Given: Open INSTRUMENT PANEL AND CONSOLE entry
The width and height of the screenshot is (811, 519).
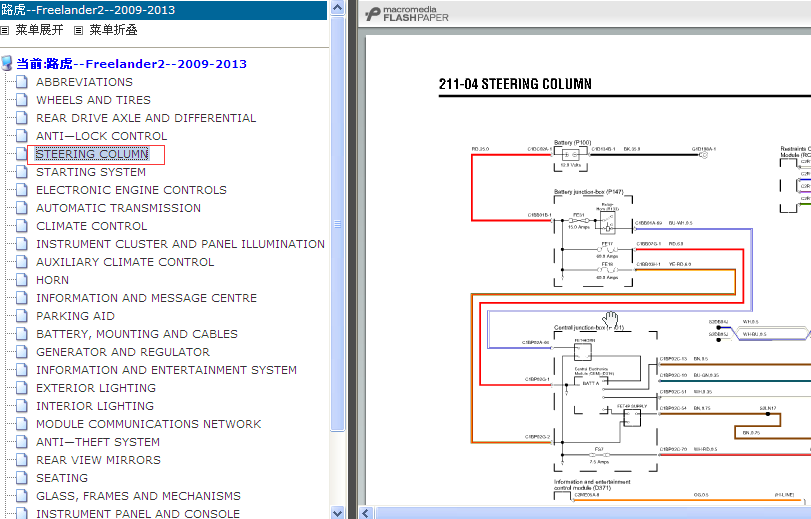Looking at the screenshot, I should tap(138, 513).
